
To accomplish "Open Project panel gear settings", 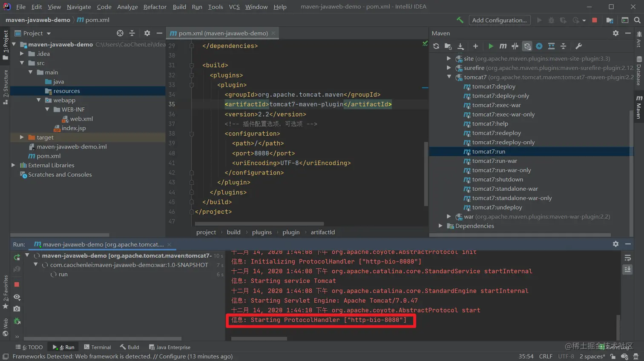I will coord(147,33).
